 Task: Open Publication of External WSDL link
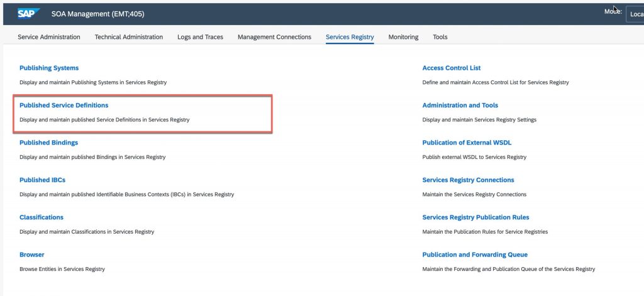tap(467, 143)
